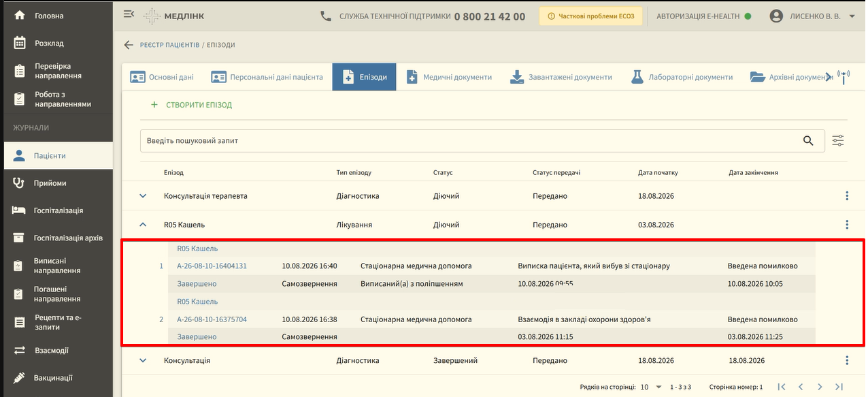Switch to the Основні дані tab
868x397 pixels.
[x=162, y=77]
